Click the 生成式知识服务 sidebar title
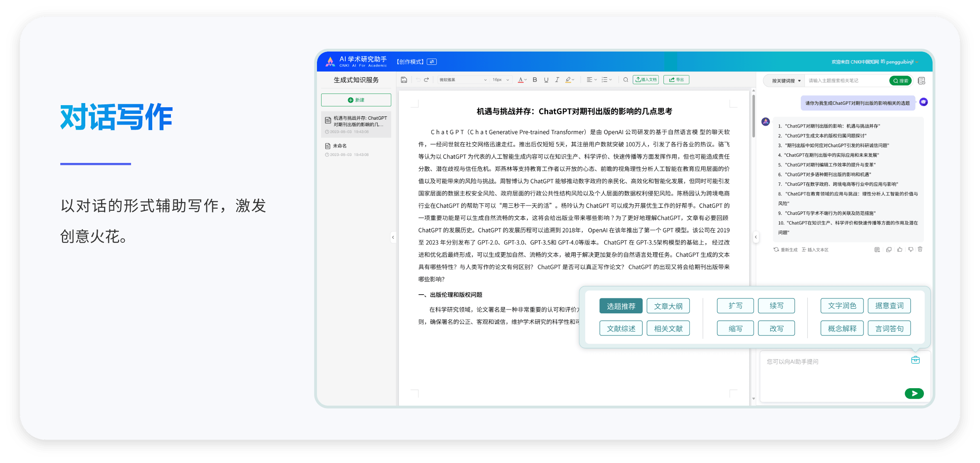The width and height of the screenshot is (980, 463). (x=356, y=80)
